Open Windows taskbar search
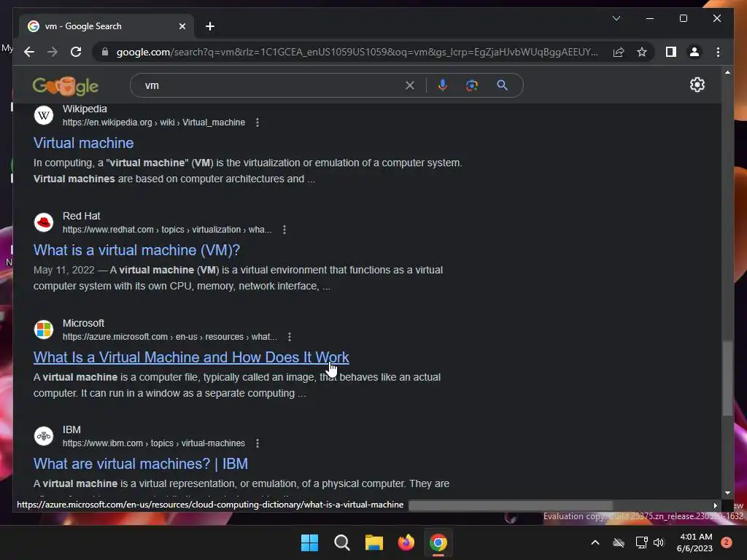The image size is (747, 560). tap(341, 542)
